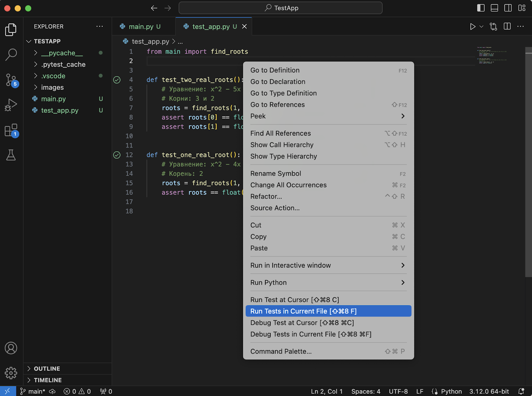
Task: Select the 3.12.0 64-bit interpreter
Action: [489, 391]
